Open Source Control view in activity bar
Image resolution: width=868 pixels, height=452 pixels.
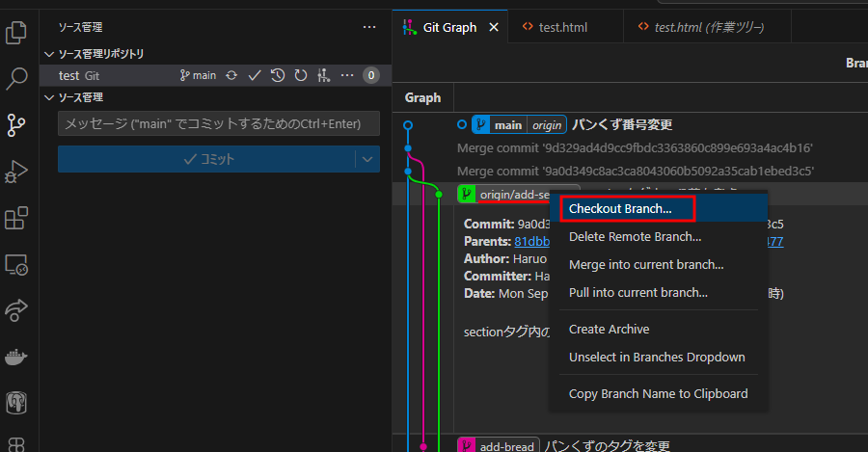point(16,125)
